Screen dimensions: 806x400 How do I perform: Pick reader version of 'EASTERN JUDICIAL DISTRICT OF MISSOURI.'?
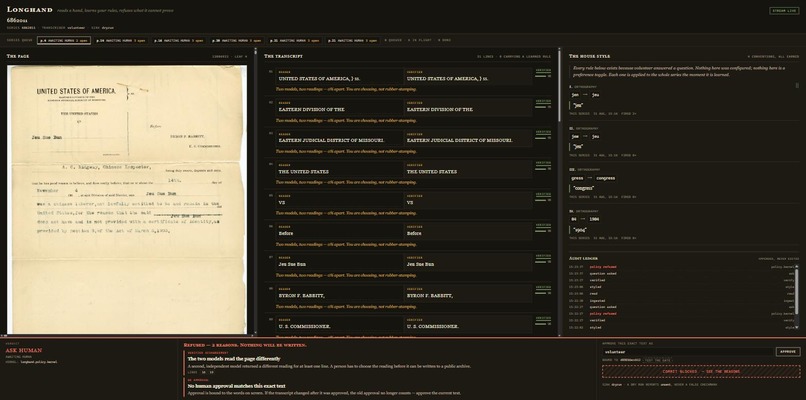[x=339, y=138]
